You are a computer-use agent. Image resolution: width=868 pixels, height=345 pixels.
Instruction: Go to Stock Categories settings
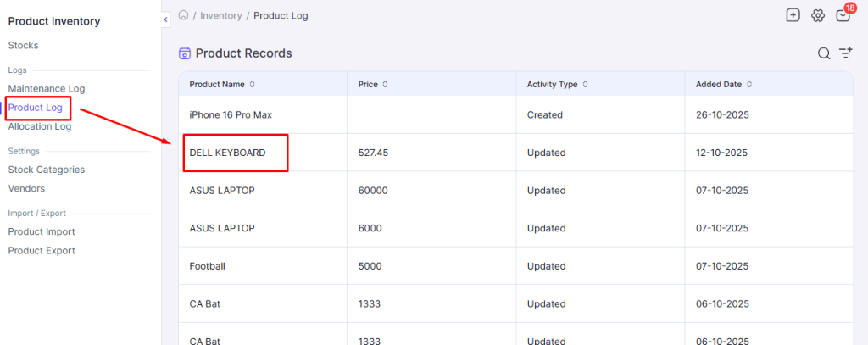tap(47, 170)
